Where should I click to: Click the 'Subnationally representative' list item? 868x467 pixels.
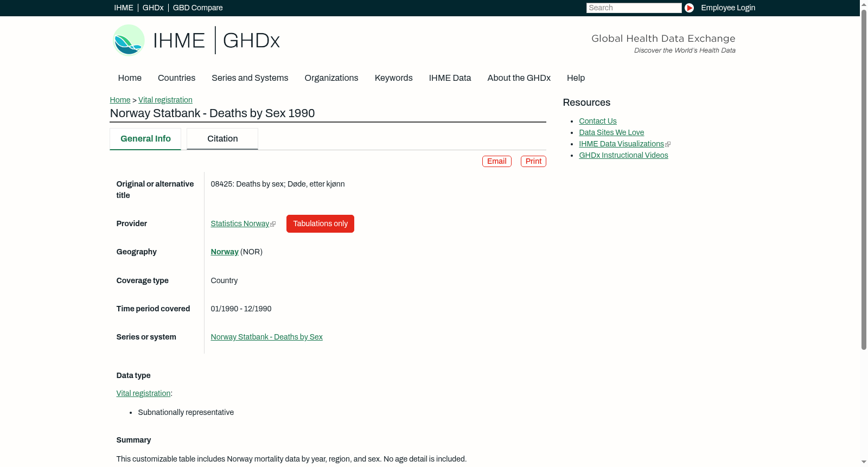pyautogui.click(x=186, y=412)
